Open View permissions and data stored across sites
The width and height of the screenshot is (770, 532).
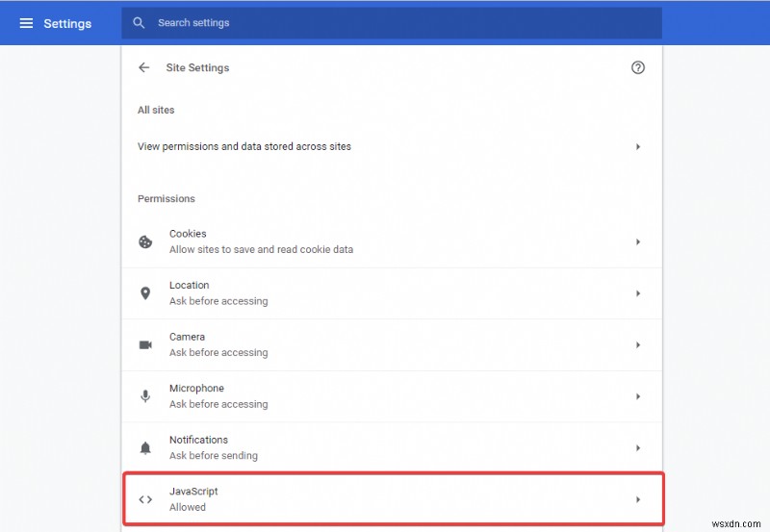click(392, 147)
